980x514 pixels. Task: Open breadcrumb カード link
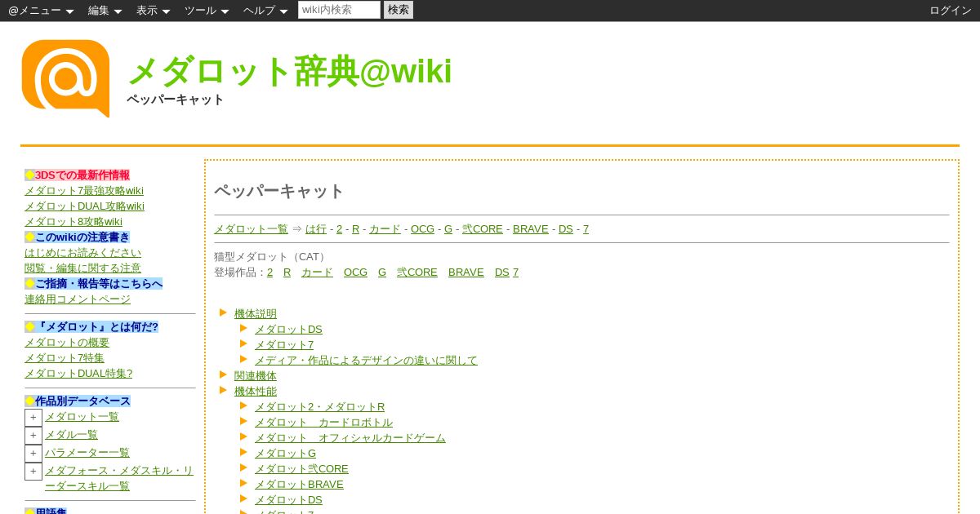pos(385,229)
